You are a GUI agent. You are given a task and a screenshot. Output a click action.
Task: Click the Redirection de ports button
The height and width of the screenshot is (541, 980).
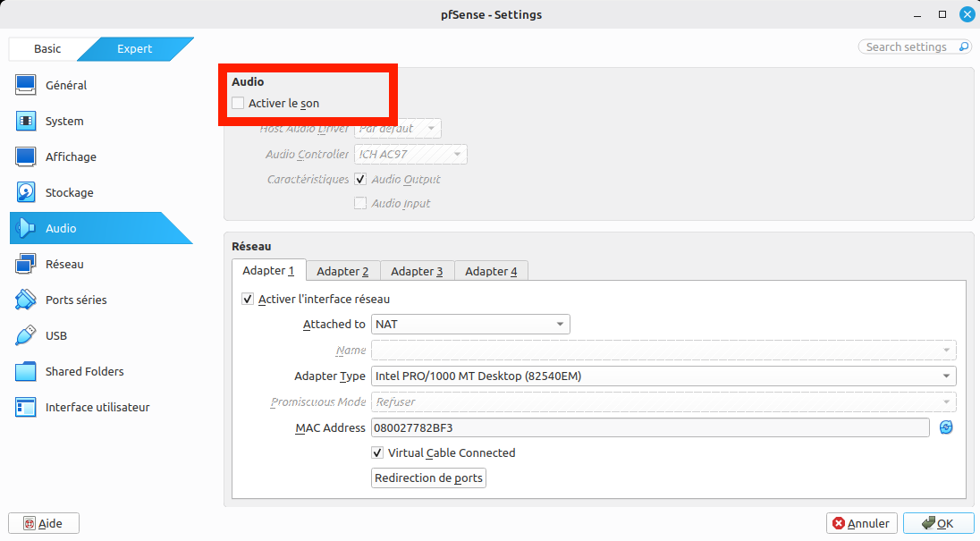click(x=429, y=478)
